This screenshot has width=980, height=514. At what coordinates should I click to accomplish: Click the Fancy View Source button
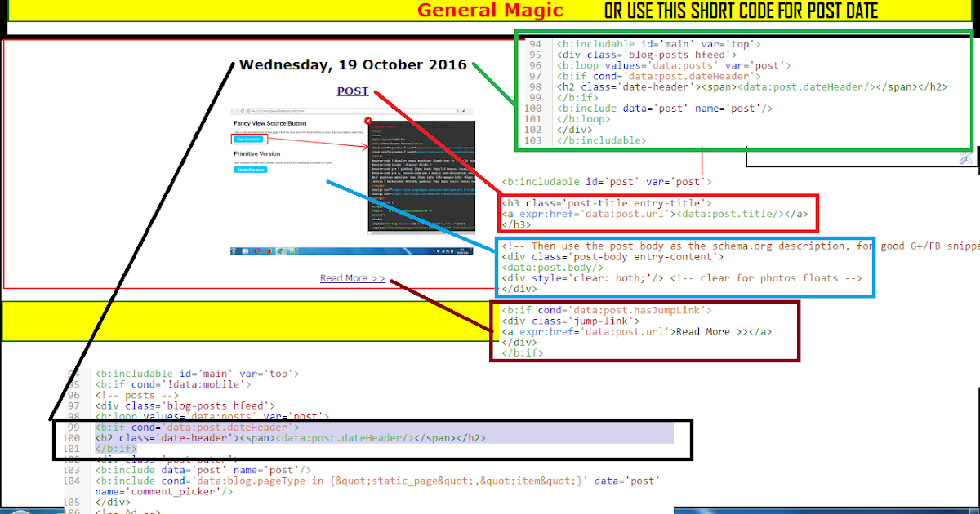[248, 140]
